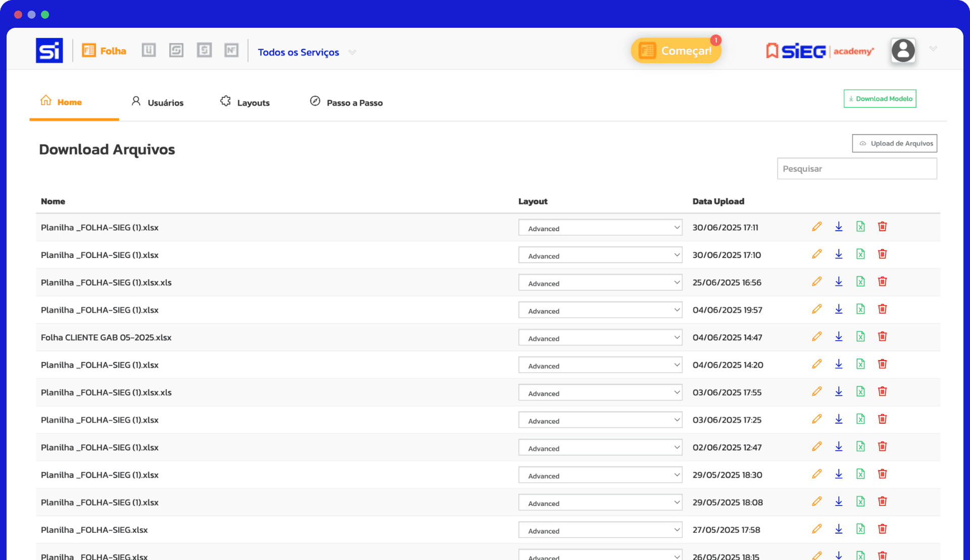The image size is (970, 560).
Task: Click the Upload de Arquivos button
Action: click(894, 143)
